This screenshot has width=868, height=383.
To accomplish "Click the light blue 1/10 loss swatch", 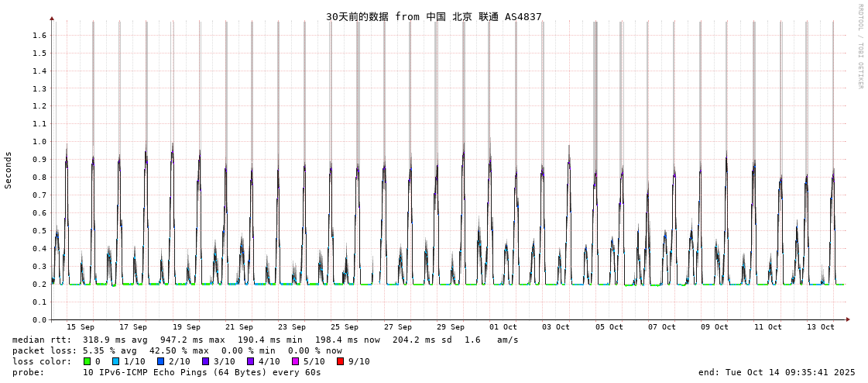I will (115, 361).
